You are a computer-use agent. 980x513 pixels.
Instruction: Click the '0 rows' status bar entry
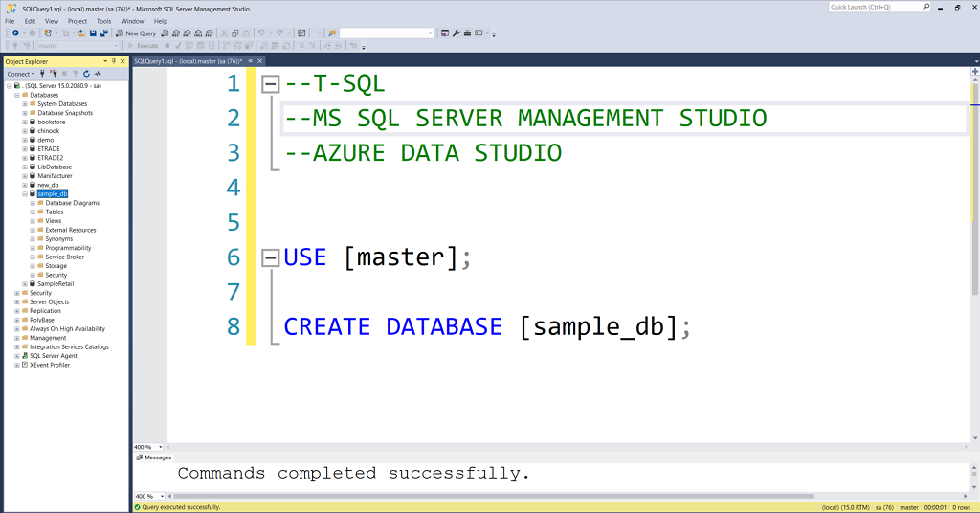pyautogui.click(x=961, y=507)
